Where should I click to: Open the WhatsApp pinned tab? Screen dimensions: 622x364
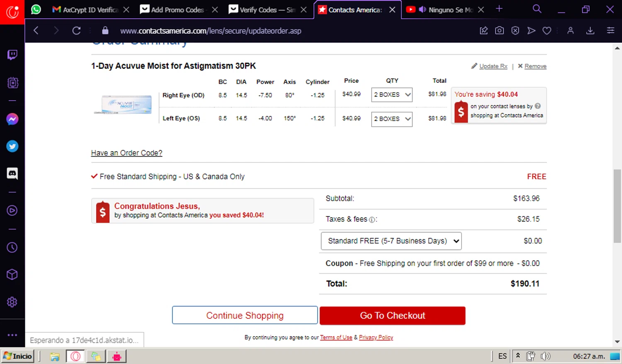tap(36, 9)
